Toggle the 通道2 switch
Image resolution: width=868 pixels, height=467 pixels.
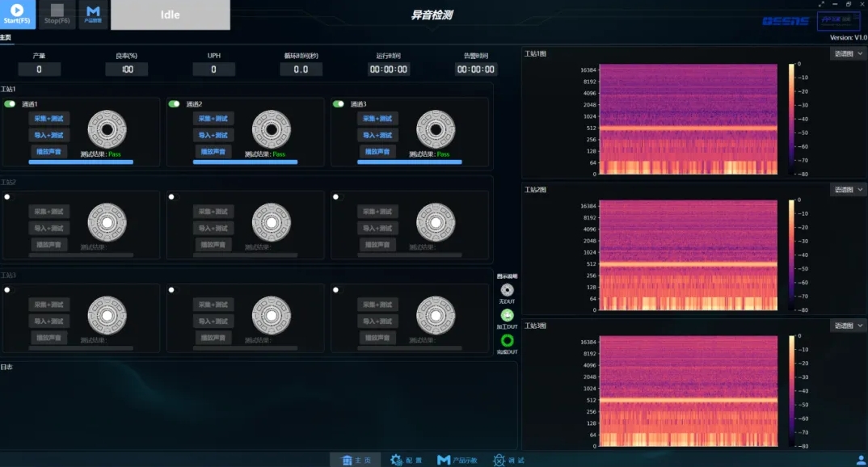point(174,104)
